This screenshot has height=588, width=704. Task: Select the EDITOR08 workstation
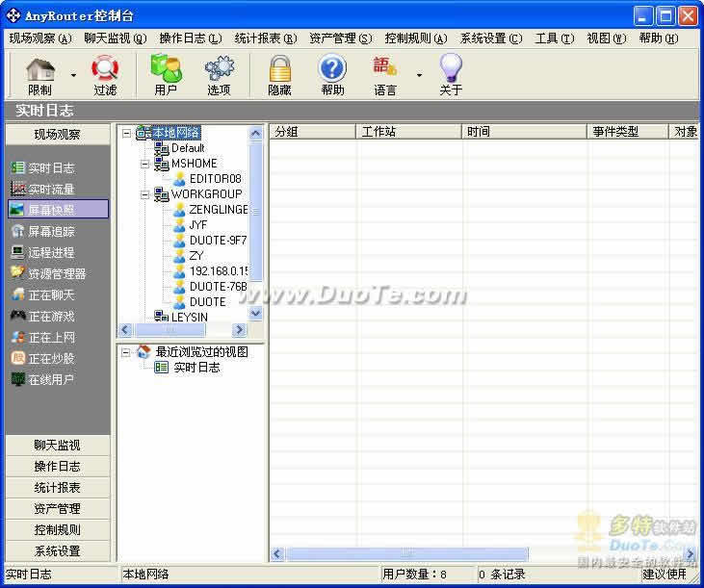pyautogui.click(x=216, y=179)
